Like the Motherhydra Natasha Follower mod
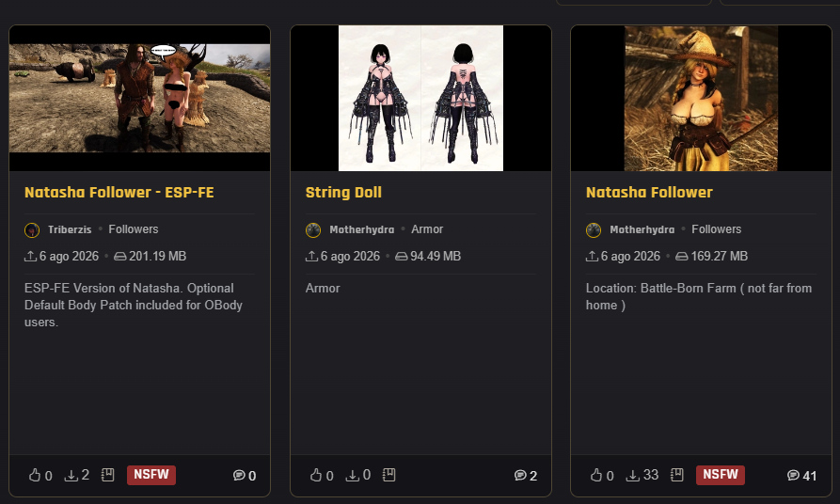 pos(596,475)
